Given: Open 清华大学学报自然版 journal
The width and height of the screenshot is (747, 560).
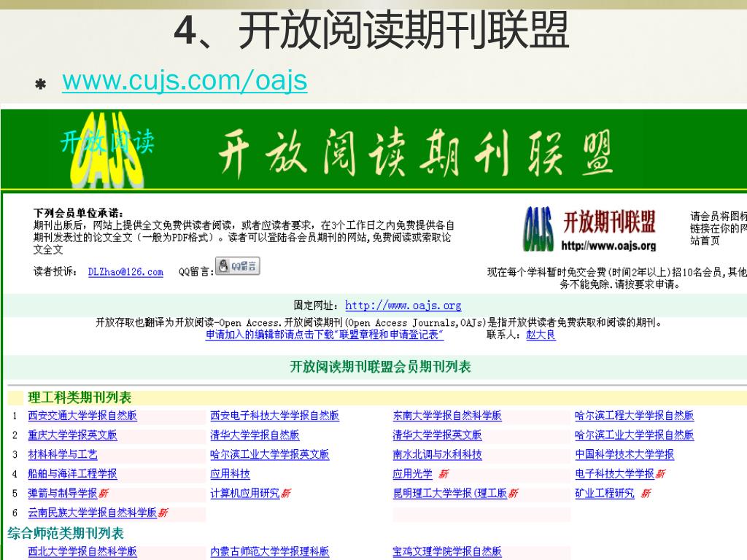Looking at the screenshot, I should point(255,435).
